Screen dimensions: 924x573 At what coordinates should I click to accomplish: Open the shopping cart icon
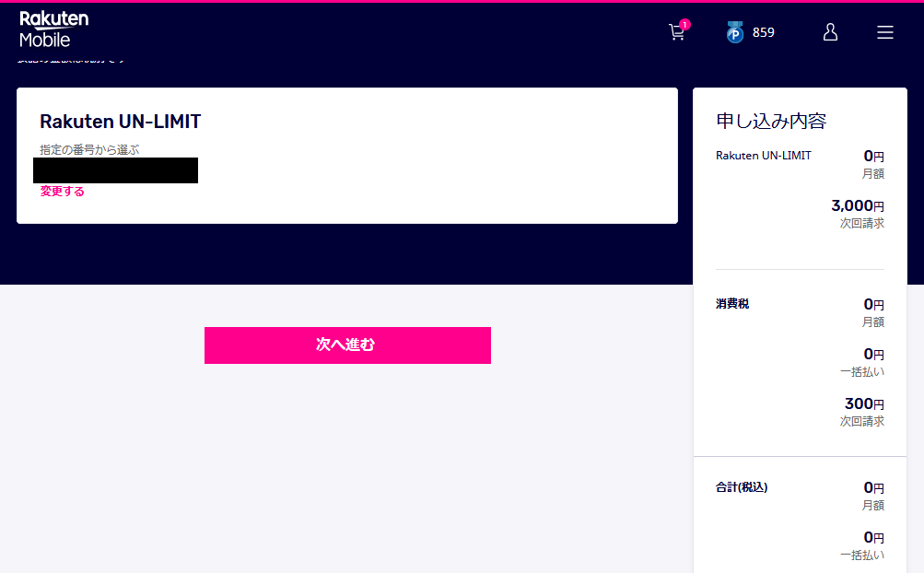tap(676, 32)
